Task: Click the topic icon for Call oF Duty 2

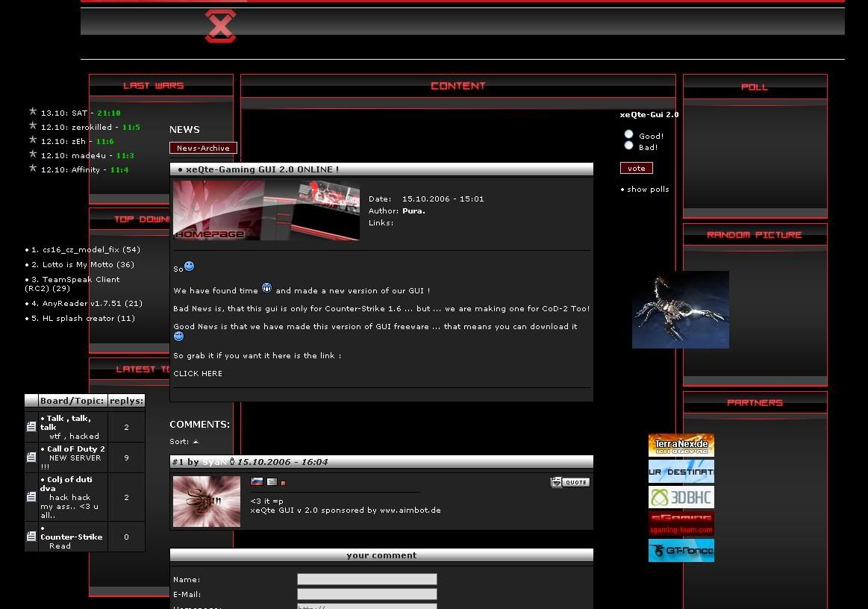Action: pos(31,457)
